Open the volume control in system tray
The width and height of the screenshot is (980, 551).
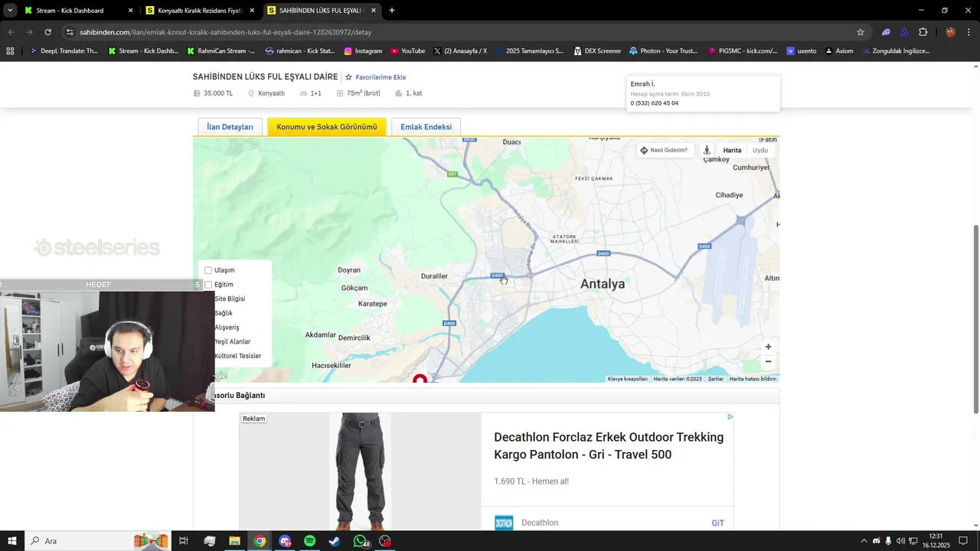click(x=900, y=541)
